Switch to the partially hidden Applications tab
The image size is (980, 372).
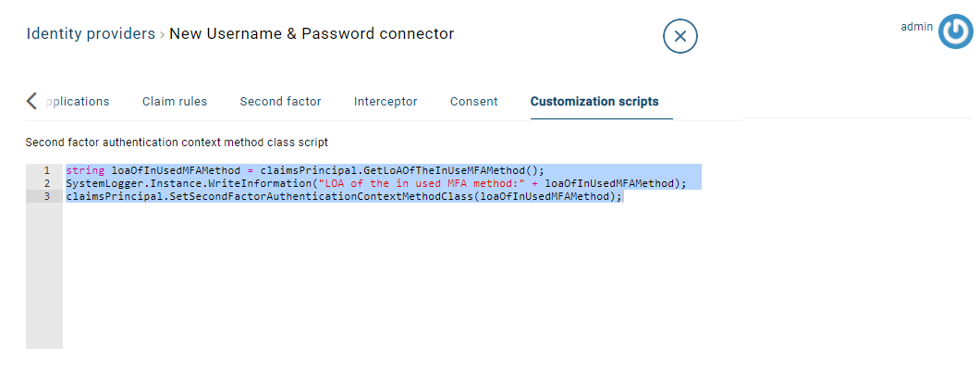pyautogui.click(x=77, y=101)
